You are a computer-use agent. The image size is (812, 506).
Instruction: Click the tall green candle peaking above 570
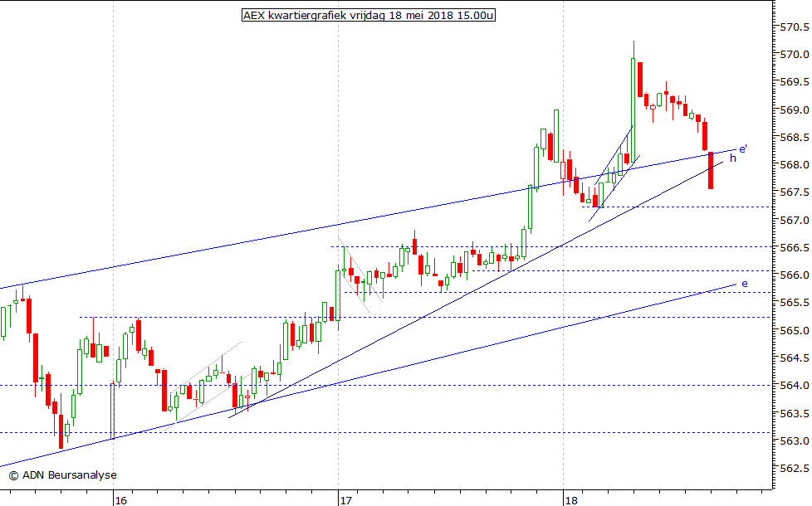tap(633, 101)
